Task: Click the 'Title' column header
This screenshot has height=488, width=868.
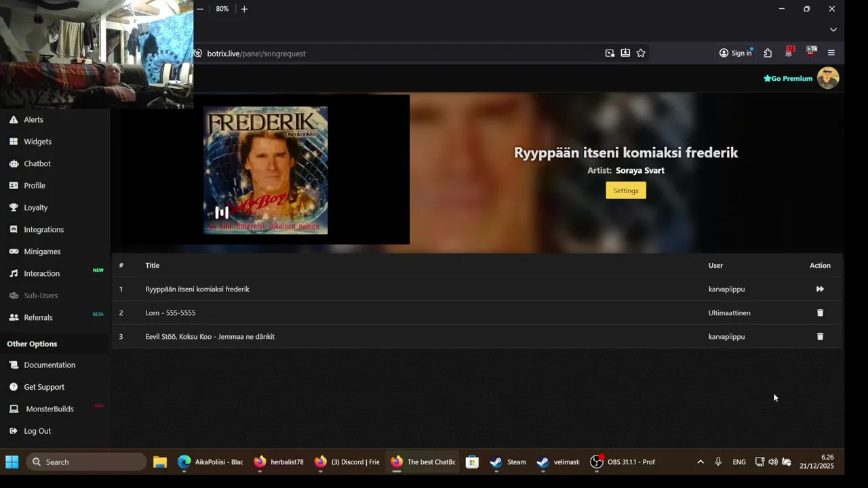Action: [152, 266]
